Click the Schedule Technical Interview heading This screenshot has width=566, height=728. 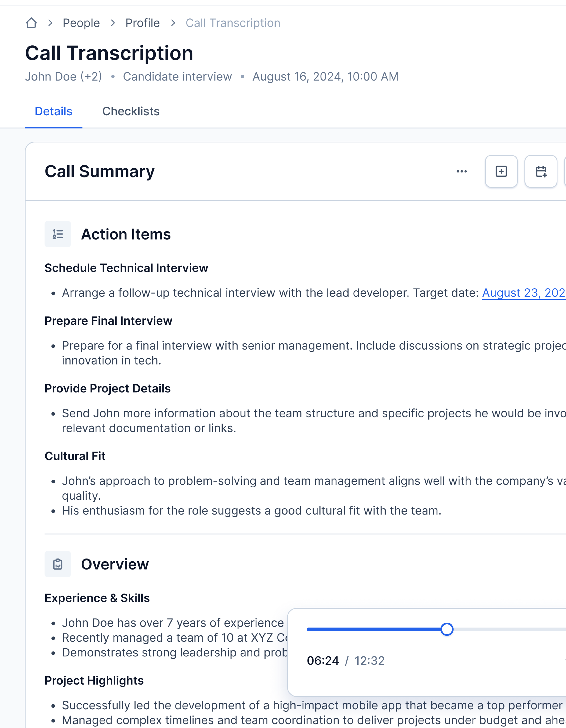126,268
